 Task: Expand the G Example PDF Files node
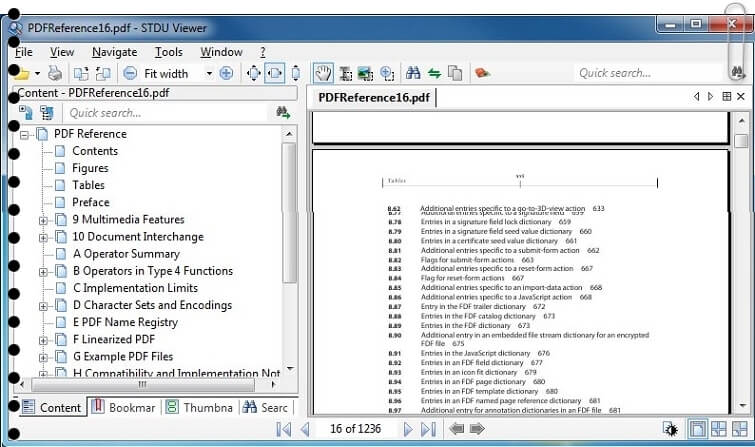click(x=43, y=357)
